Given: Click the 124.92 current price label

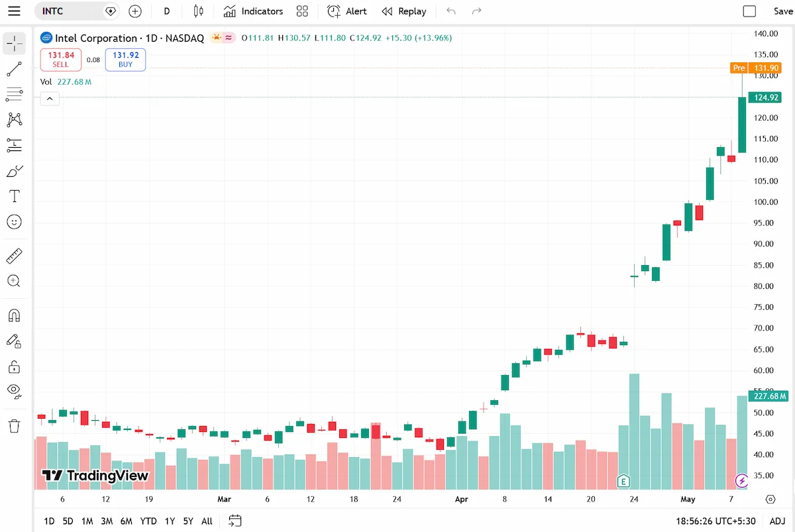Looking at the screenshot, I should click(x=766, y=97).
